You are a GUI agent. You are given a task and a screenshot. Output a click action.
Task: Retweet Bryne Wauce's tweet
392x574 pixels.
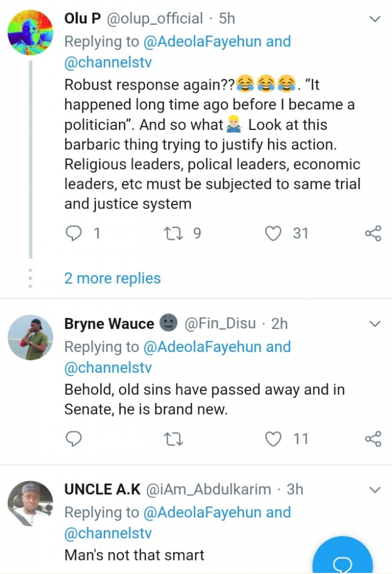click(x=176, y=439)
